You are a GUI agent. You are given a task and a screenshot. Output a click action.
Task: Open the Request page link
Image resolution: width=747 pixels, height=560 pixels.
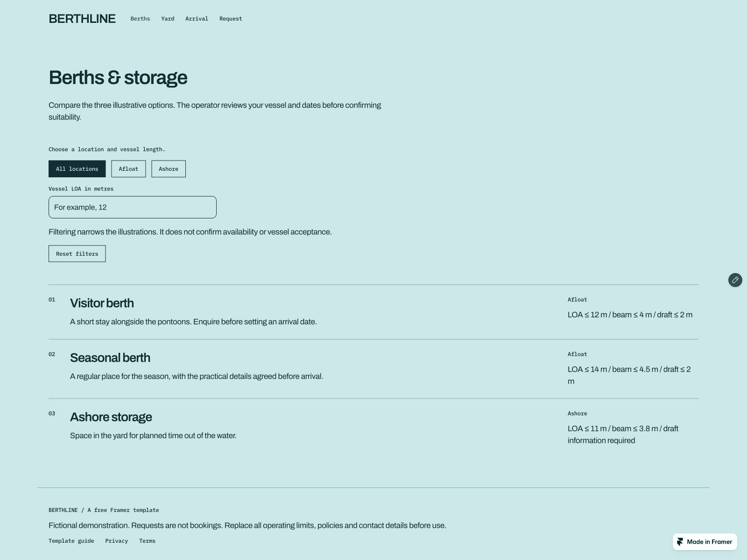coord(231,19)
